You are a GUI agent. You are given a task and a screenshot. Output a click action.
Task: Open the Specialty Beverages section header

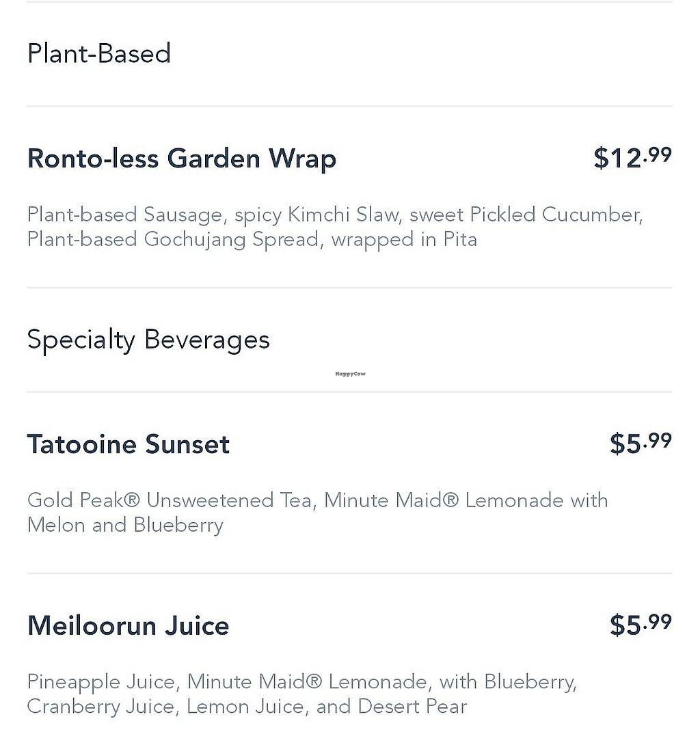tap(148, 340)
